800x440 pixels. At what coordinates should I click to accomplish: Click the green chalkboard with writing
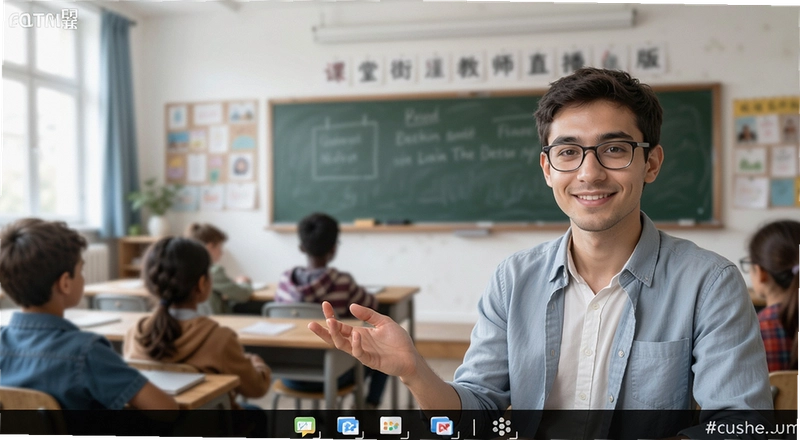[495, 157]
